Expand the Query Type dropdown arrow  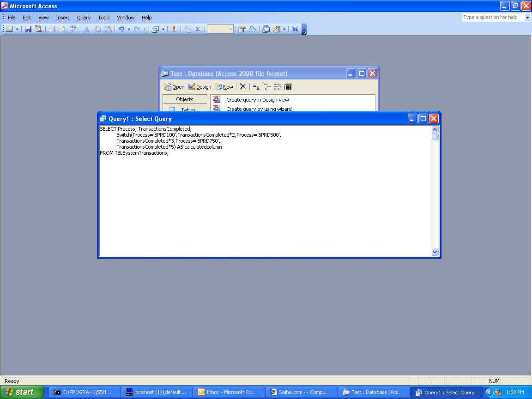click(x=163, y=29)
